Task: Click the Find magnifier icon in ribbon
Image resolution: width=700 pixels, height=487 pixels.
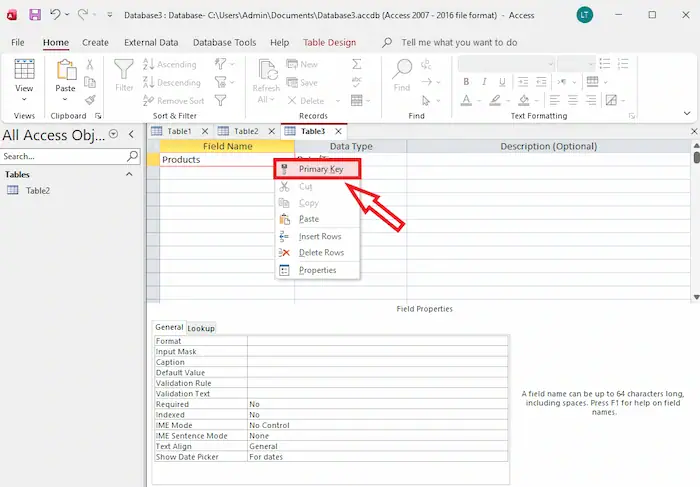Action: pos(402,75)
